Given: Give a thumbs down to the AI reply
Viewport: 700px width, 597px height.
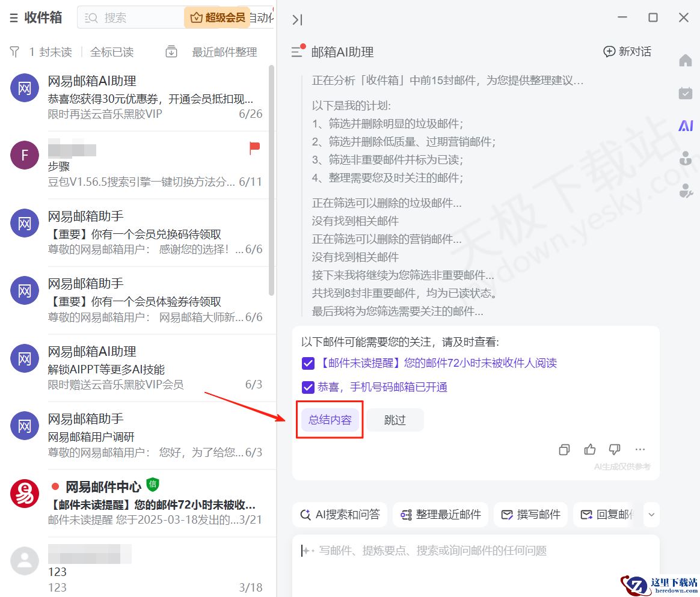Looking at the screenshot, I should (x=615, y=449).
